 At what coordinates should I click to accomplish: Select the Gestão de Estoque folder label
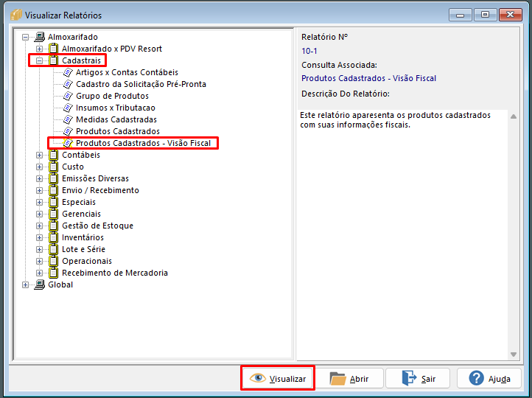(97, 226)
